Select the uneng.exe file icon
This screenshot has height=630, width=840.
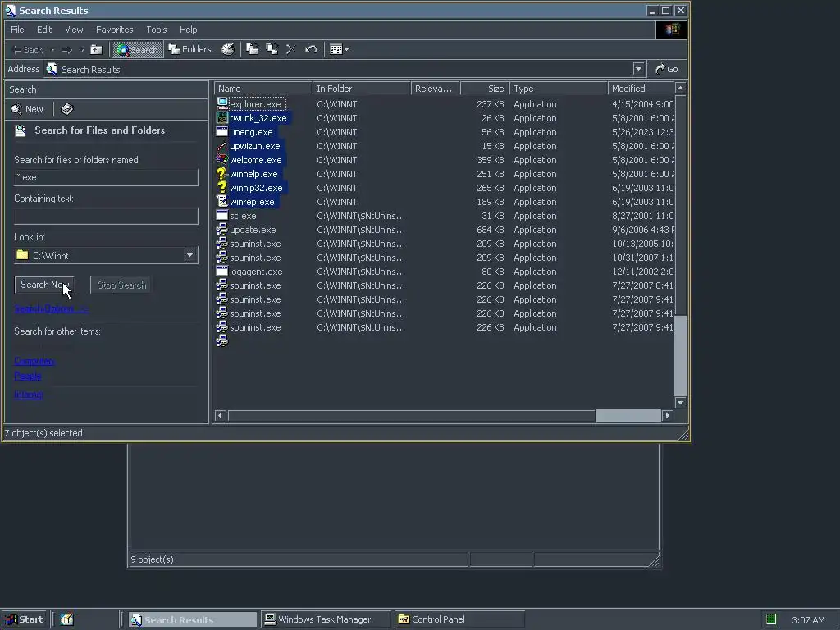pyautogui.click(x=221, y=131)
